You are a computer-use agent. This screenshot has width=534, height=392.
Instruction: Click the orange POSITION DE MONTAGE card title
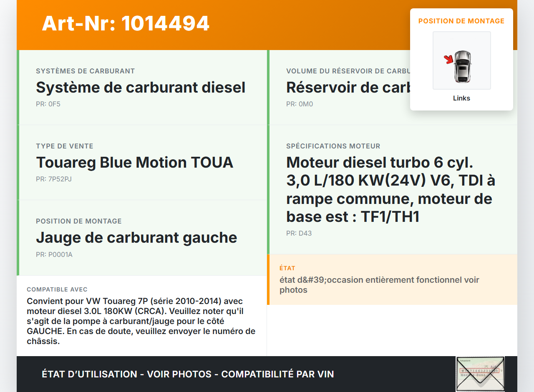[461, 21]
